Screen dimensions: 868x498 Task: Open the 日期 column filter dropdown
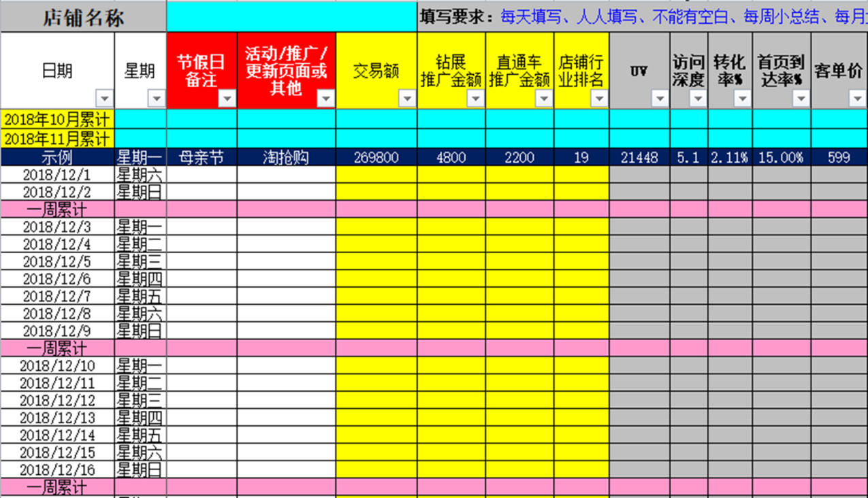coord(103,98)
